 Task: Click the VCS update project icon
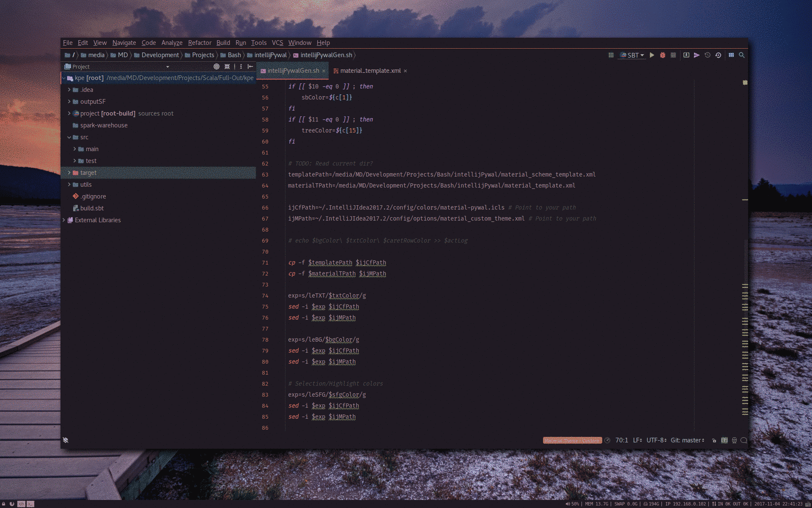(686, 55)
